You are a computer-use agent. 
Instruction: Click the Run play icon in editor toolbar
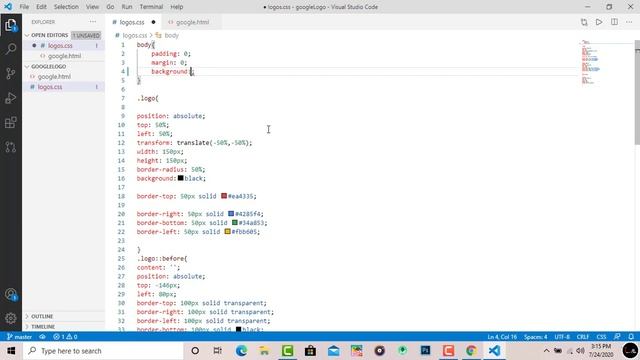(599, 22)
